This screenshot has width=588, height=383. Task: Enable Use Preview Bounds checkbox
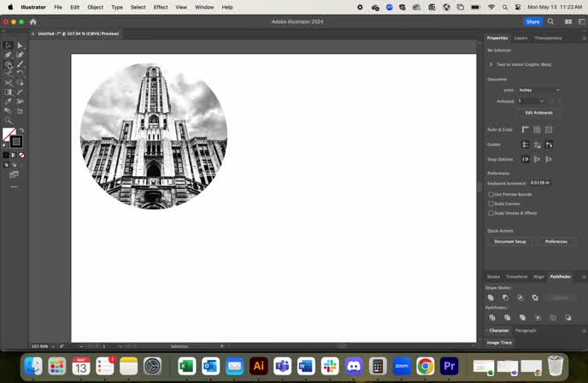click(x=491, y=194)
